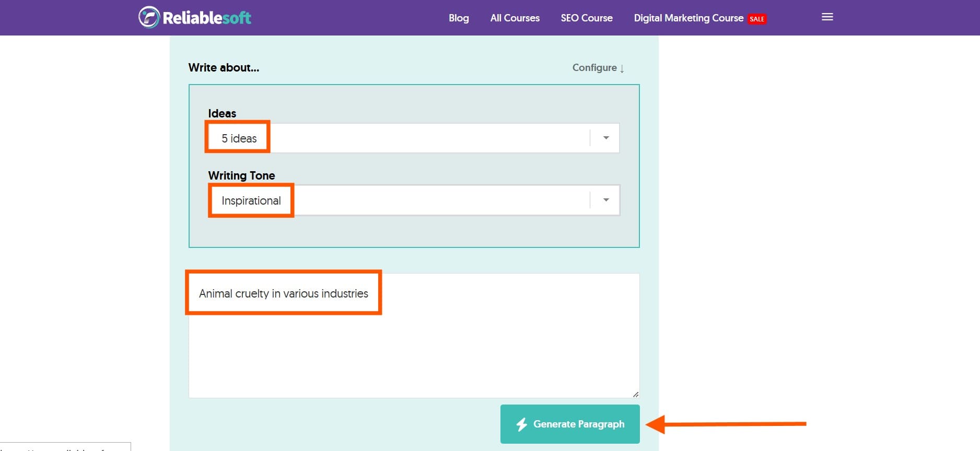Click the 'Writing Tone' label
The width and height of the screenshot is (980, 451).
pyautogui.click(x=241, y=175)
